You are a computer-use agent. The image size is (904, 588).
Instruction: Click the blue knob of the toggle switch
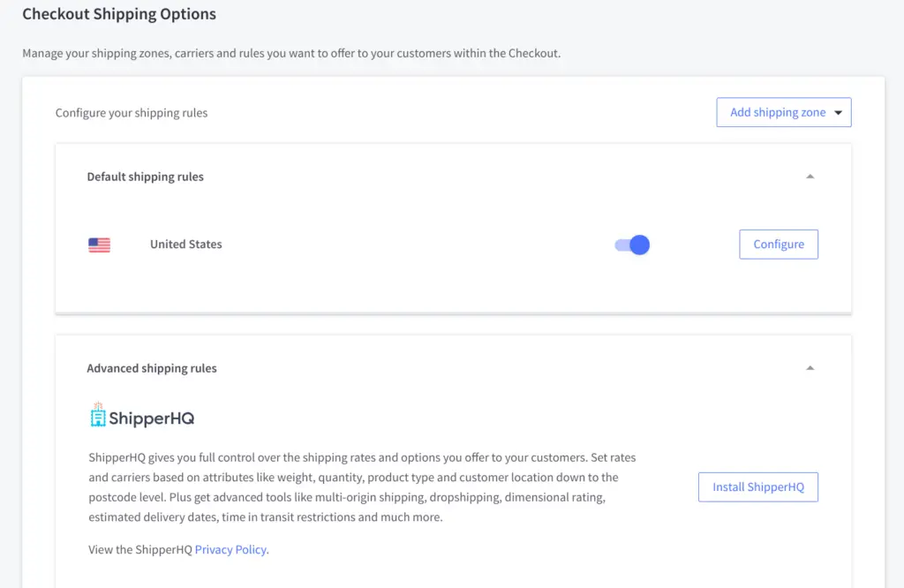(x=640, y=245)
